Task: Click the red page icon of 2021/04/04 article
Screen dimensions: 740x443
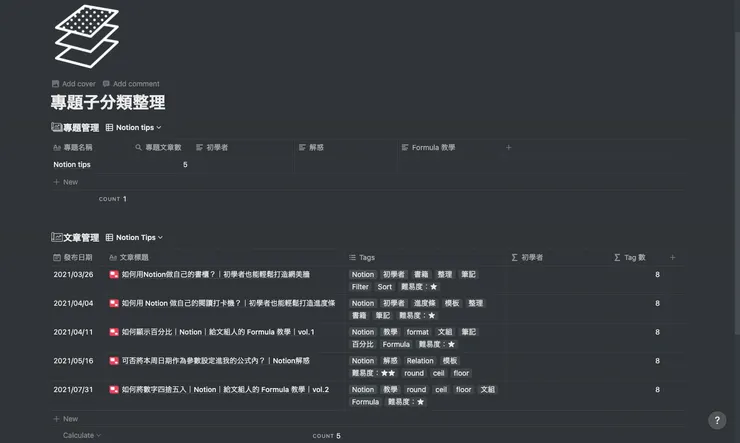Action: pyautogui.click(x=114, y=303)
